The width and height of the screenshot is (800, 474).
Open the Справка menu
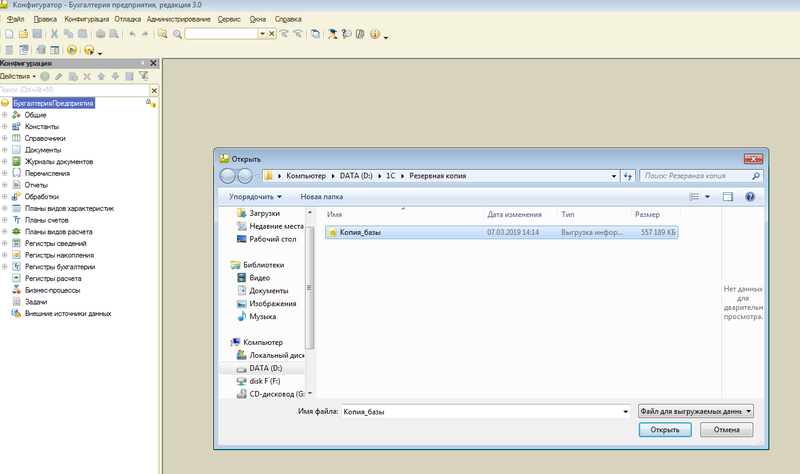(x=288, y=19)
